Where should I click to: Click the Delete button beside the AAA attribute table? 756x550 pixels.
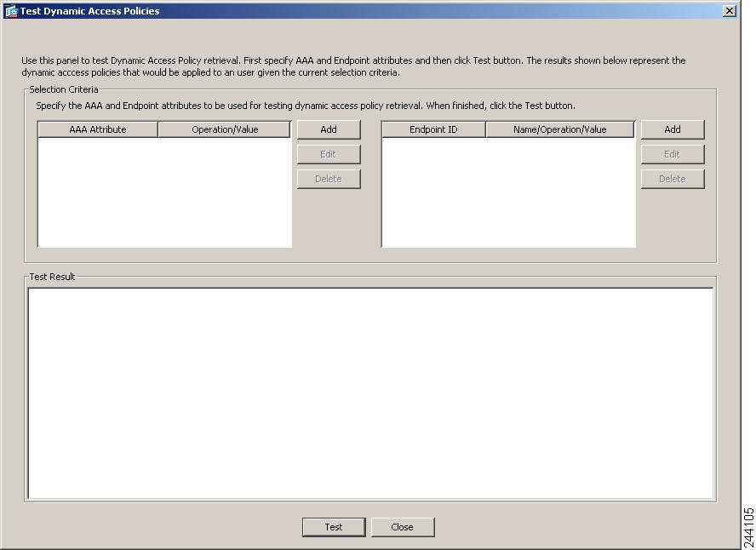pyautogui.click(x=329, y=179)
